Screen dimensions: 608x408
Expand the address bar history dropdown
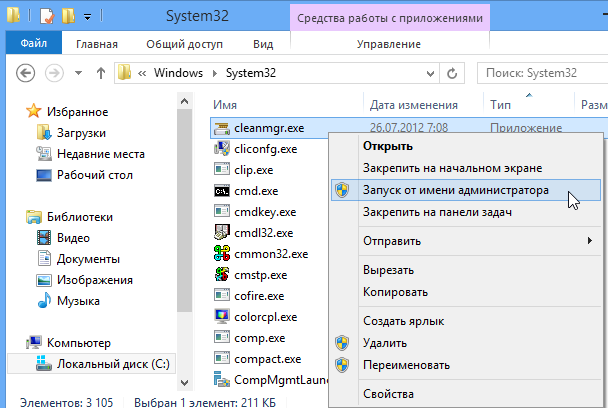(x=430, y=73)
